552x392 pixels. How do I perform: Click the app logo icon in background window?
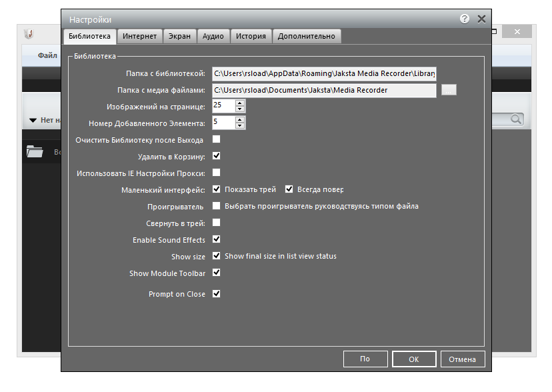click(x=29, y=34)
